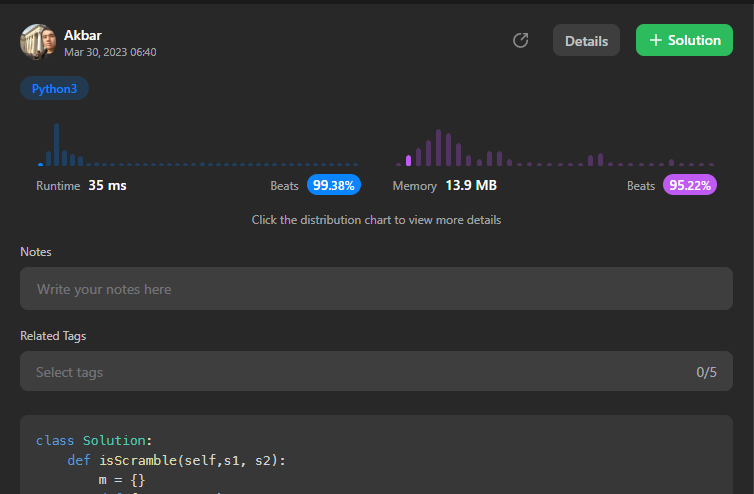Click the Runtime 35 ms label
The image size is (754, 494).
81,185
